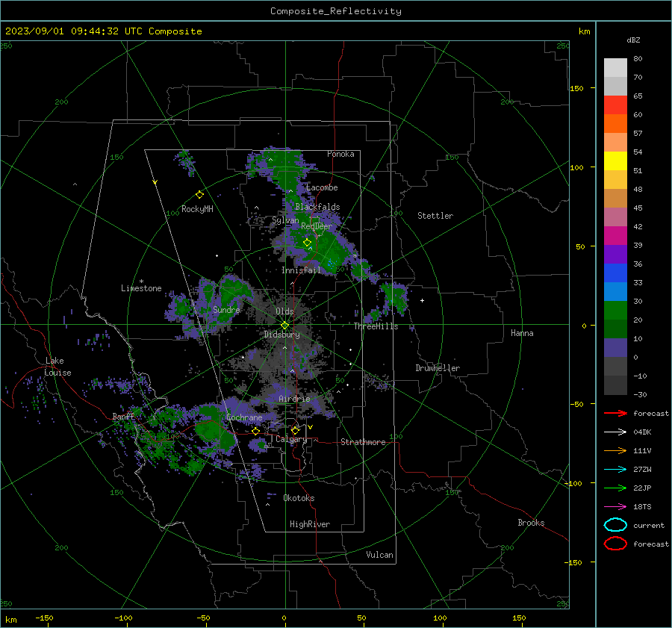Click the red forecast arrow legend icon

pyautogui.click(x=615, y=413)
